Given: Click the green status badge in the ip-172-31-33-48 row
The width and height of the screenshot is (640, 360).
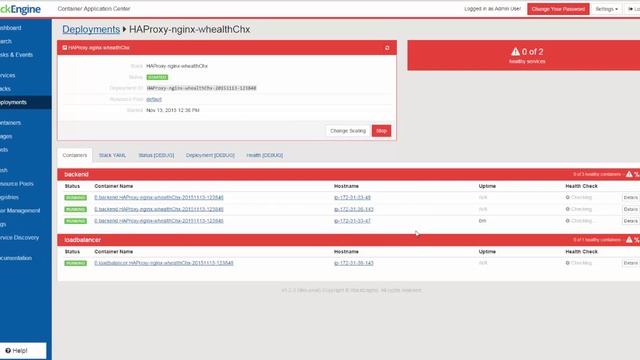Looking at the screenshot, I should (76, 198).
